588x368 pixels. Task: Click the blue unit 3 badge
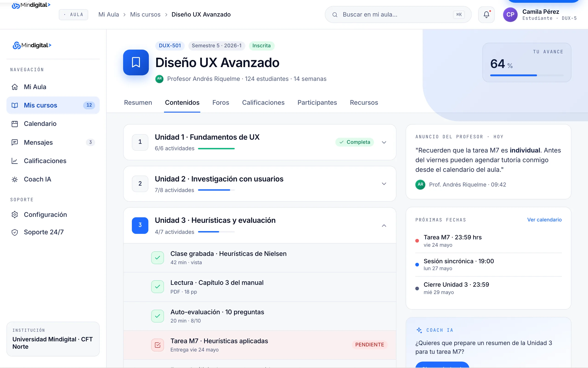tap(140, 225)
